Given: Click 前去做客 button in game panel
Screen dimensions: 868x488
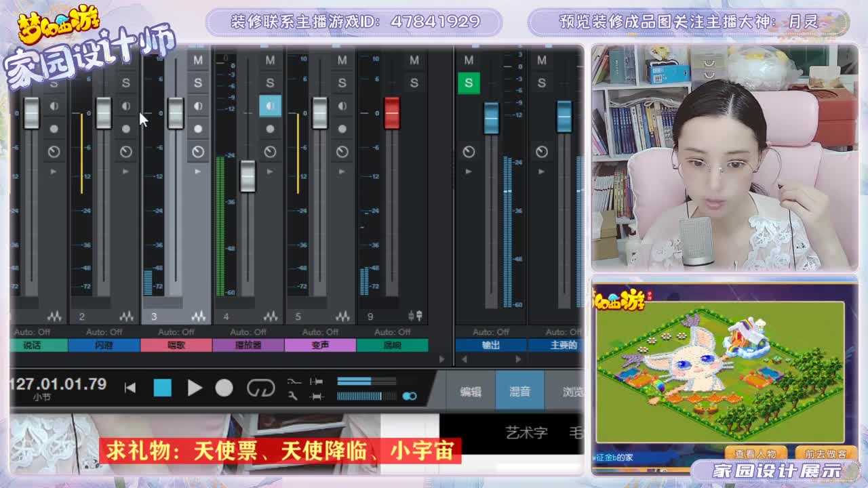Looking at the screenshot, I should pyautogui.click(x=825, y=453).
